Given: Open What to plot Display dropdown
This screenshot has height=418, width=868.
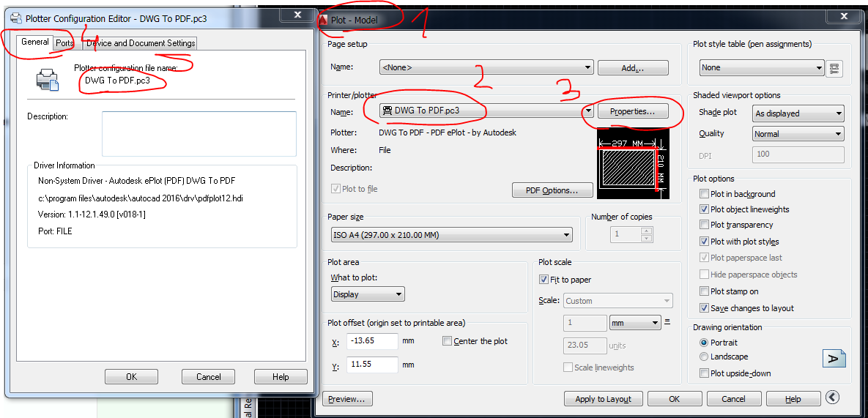Looking at the screenshot, I should 368,295.
